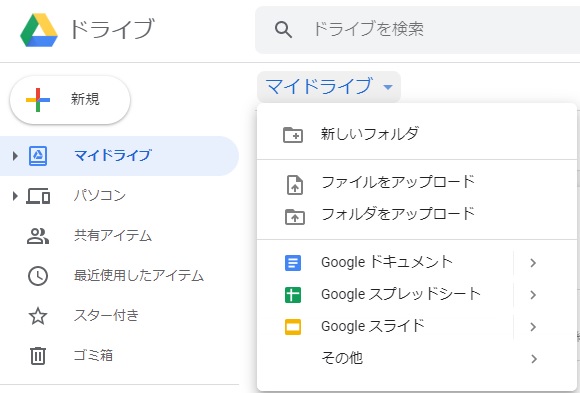Open Google ドキュメント submenu arrow
This screenshot has height=393, width=580.
533,263
